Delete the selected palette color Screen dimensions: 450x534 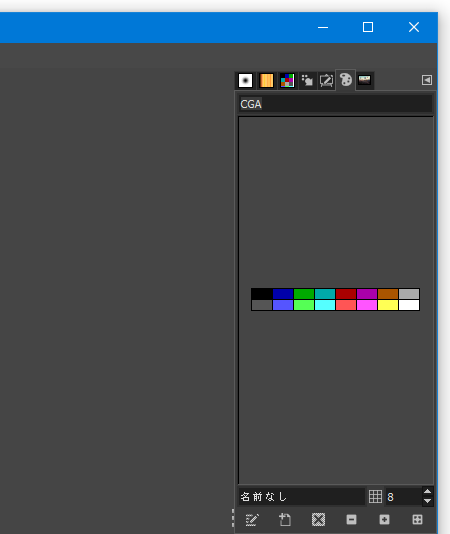(318, 520)
